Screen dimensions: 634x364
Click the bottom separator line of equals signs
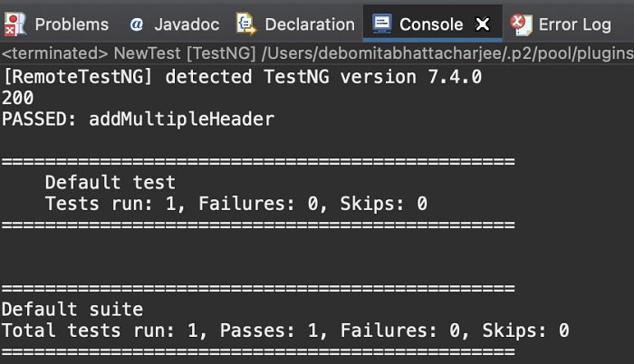258,351
